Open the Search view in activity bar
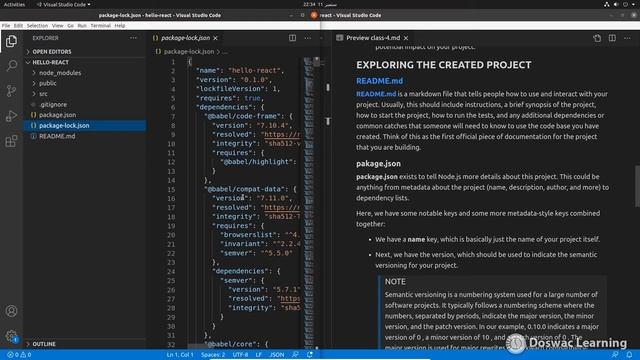 11,66
